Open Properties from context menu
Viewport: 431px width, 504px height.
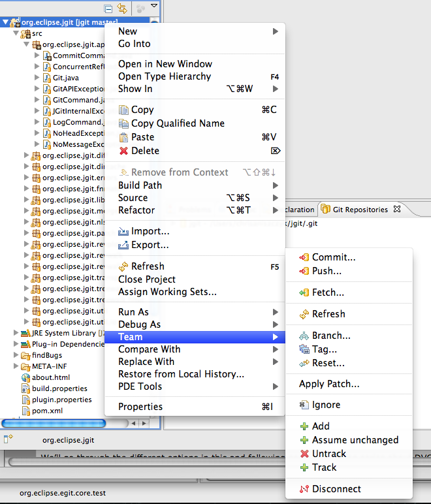click(195, 407)
